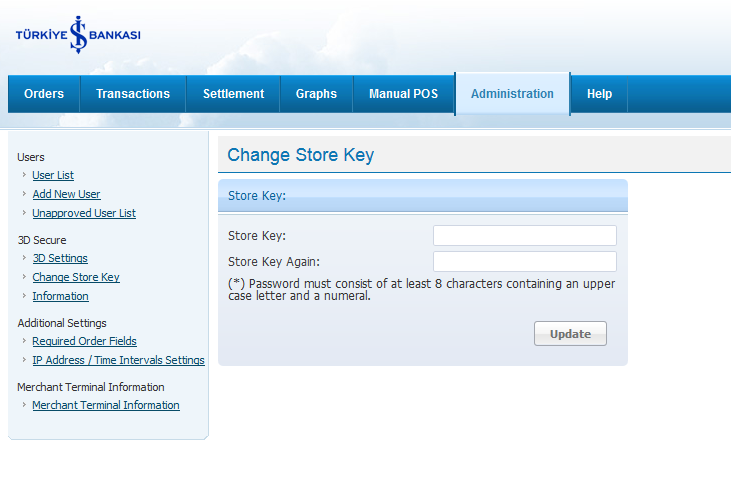Image resolution: width=731 pixels, height=485 pixels.
Task: Open the Unapproved User List link
Action: coord(84,213)
